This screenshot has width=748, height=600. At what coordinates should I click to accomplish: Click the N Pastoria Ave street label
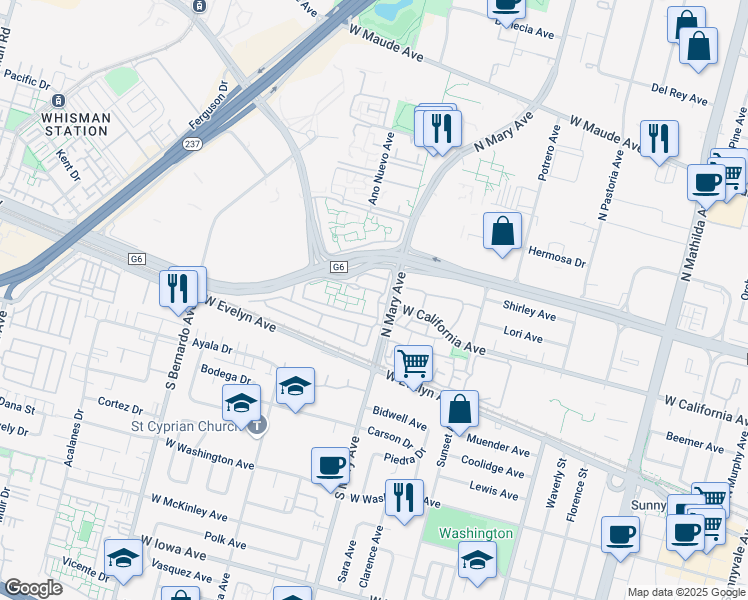[x=611, y=185]
